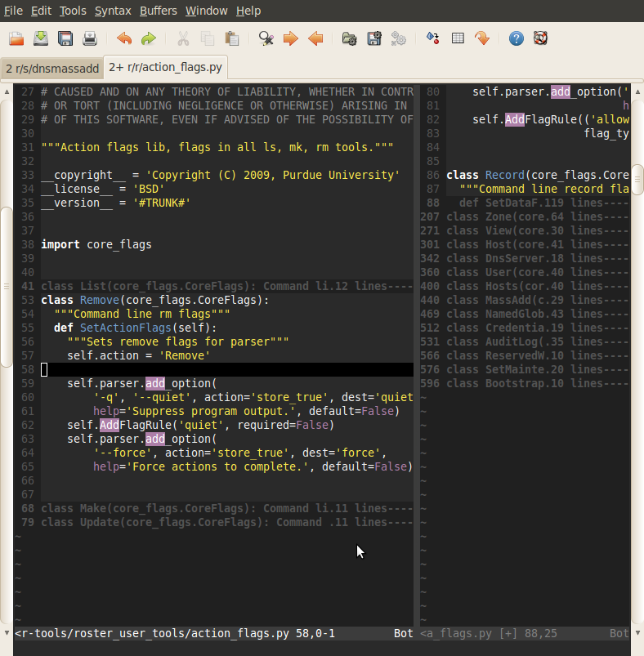Screen dimensions: 644x656
Task: Expand folded class MassAdd line
Action: pos(538,300)
